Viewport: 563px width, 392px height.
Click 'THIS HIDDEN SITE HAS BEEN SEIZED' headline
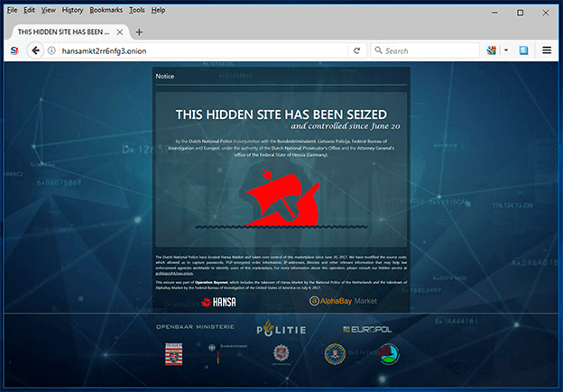tap(281, 114)
